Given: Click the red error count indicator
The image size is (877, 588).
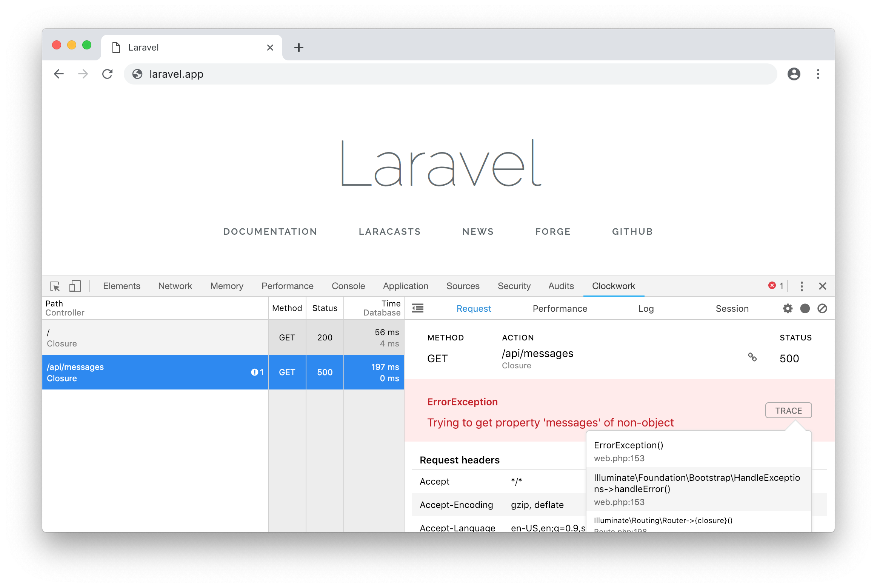Looking at the screenshot, I should tap(776, 286).
